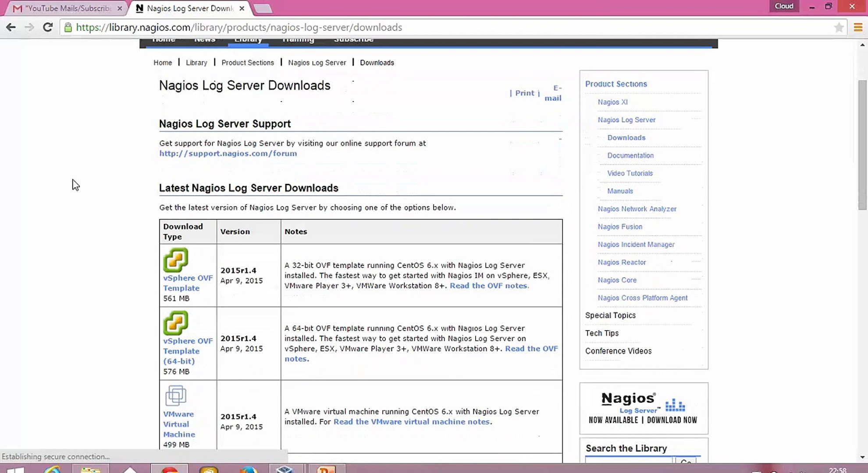868x473 pixels.
Task: Open Special Topics in the sidebar
Action: click(610, 315)
